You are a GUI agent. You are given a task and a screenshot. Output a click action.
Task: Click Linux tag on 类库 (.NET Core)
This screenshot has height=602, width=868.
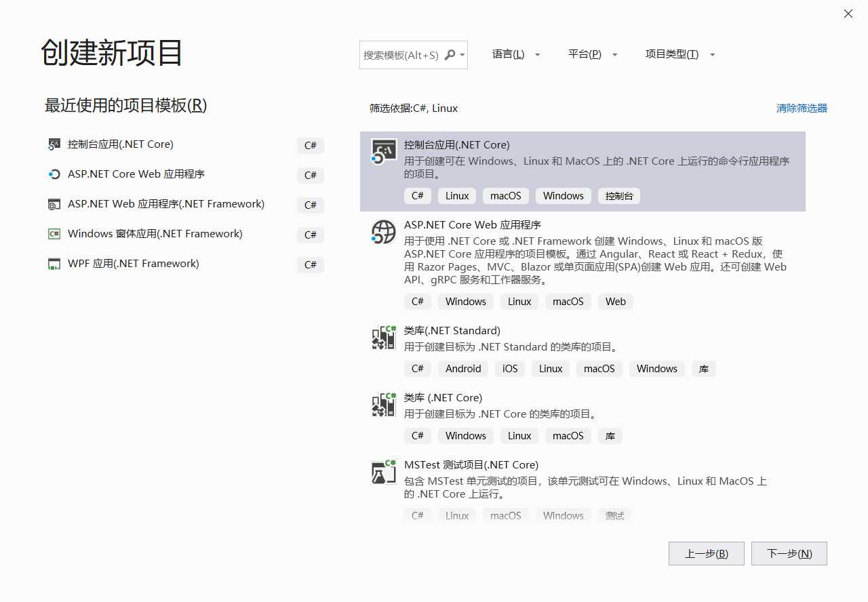pos(519,435)
